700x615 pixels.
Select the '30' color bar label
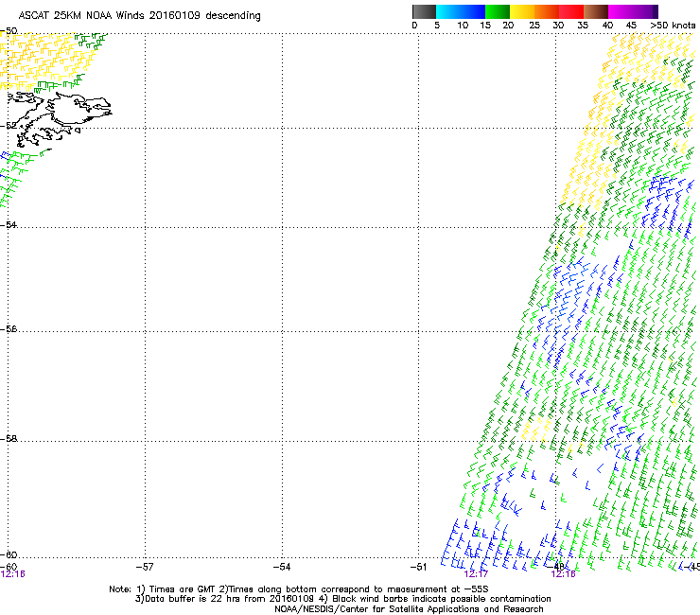coord(558,26)
